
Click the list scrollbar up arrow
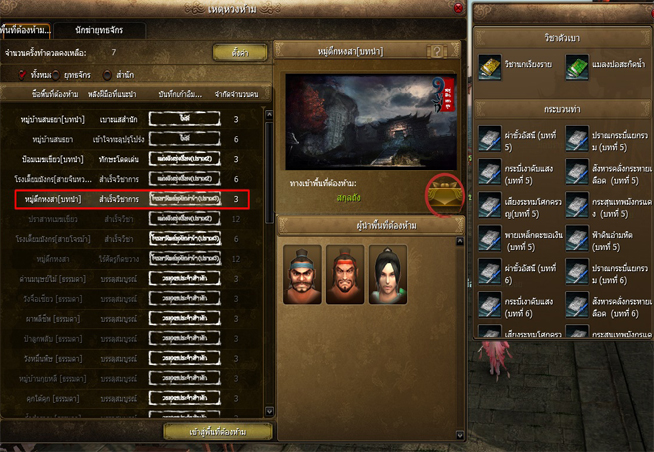(x=269, y=114)
